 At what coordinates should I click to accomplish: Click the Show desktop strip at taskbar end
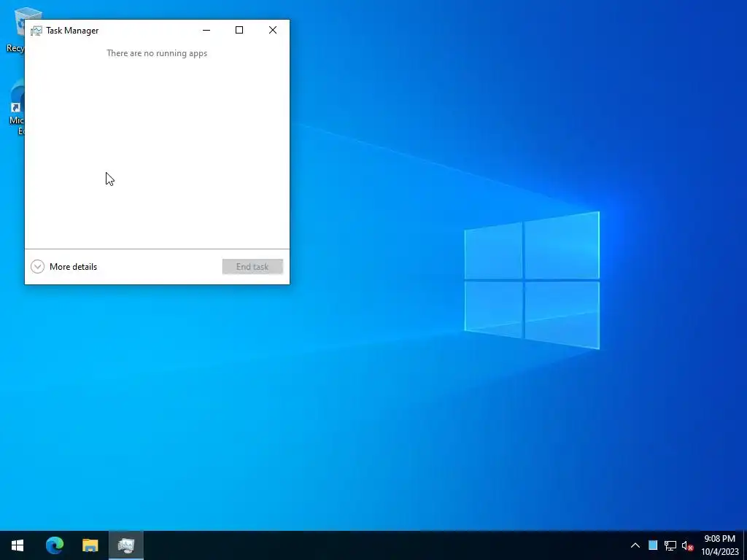click(x=745, y=545)
